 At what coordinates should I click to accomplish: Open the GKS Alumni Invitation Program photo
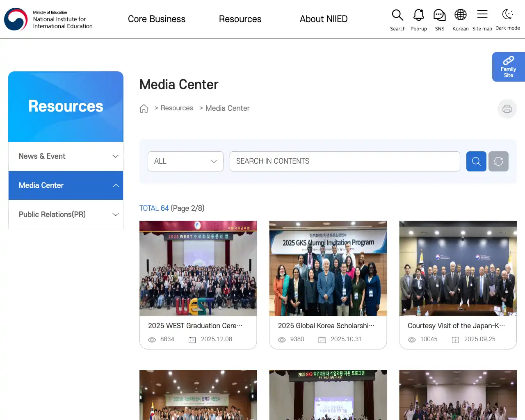pos(328,268)
